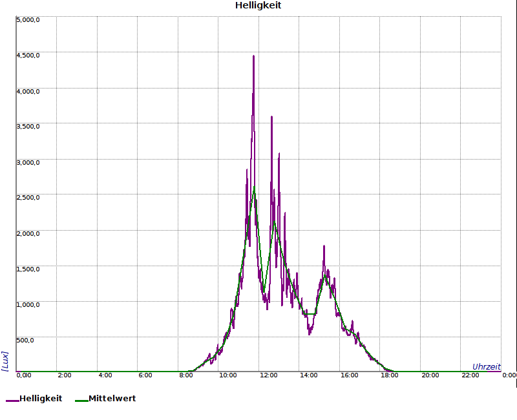This screenshot has width=517, height=420.
Task: Click the [Lux] y-axis unit label
Action: pyautogui.click(x=5, y=361)
